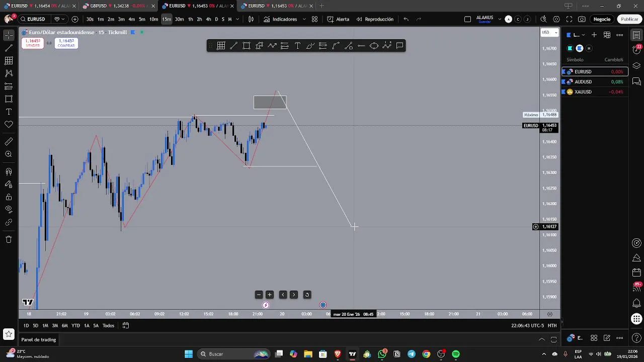Open the diamond dropdown next to EURUSD
This screenshot has width=644, height=362.
click(x=58, y=19)
